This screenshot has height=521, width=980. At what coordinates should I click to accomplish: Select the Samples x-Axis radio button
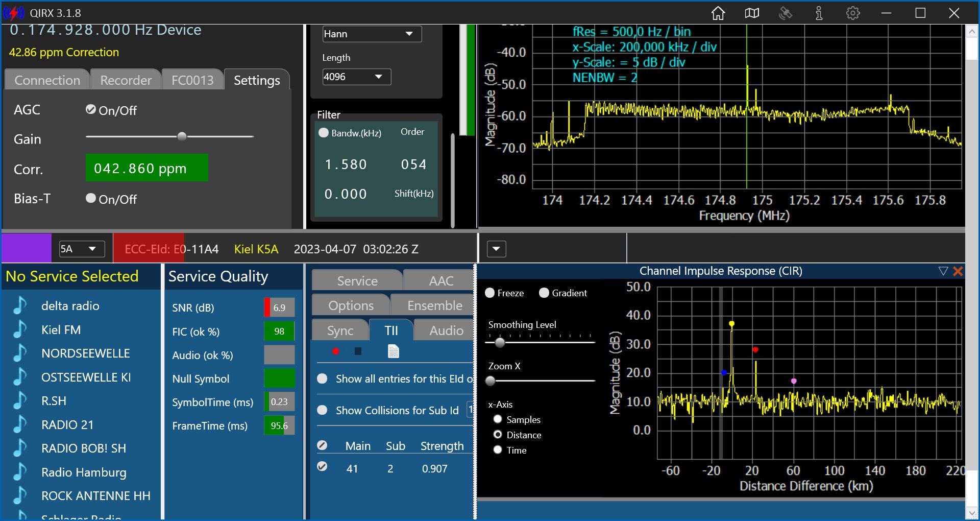tap(498, 419)
